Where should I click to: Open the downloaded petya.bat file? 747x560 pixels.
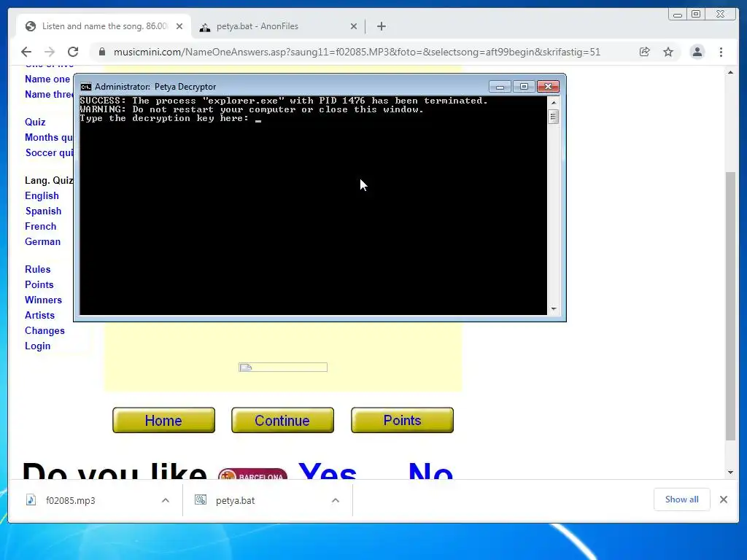tap(235, 500)
